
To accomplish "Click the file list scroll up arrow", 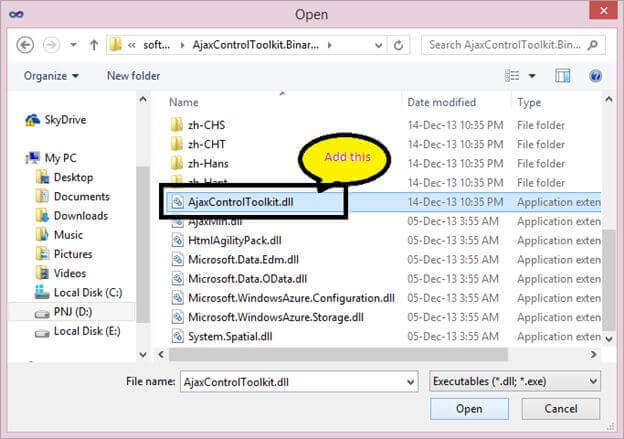I will coord(608,99).
